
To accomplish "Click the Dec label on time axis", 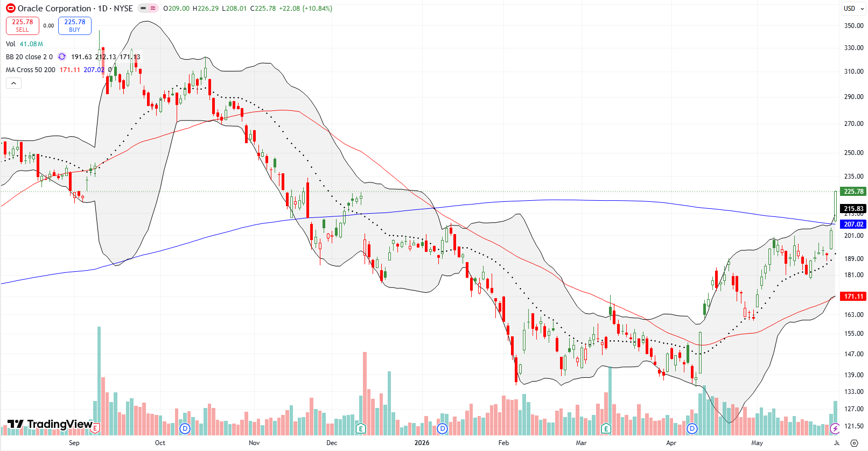I will 332,443.
